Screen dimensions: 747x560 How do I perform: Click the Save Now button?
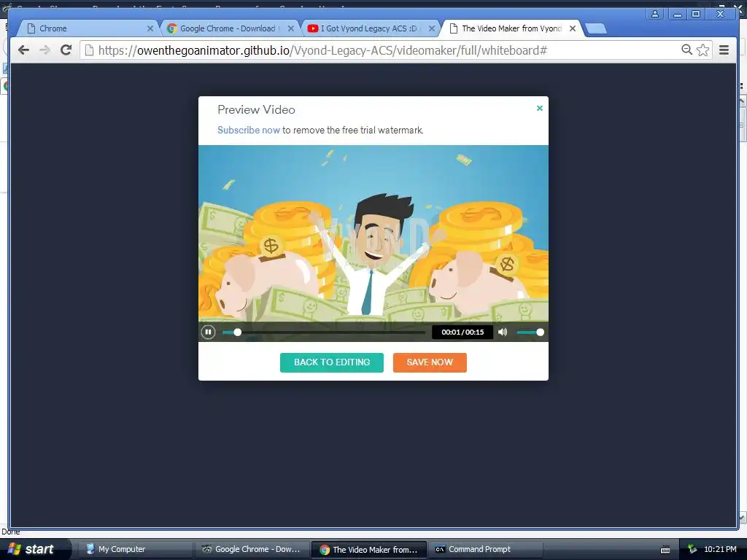coord(430,362)
